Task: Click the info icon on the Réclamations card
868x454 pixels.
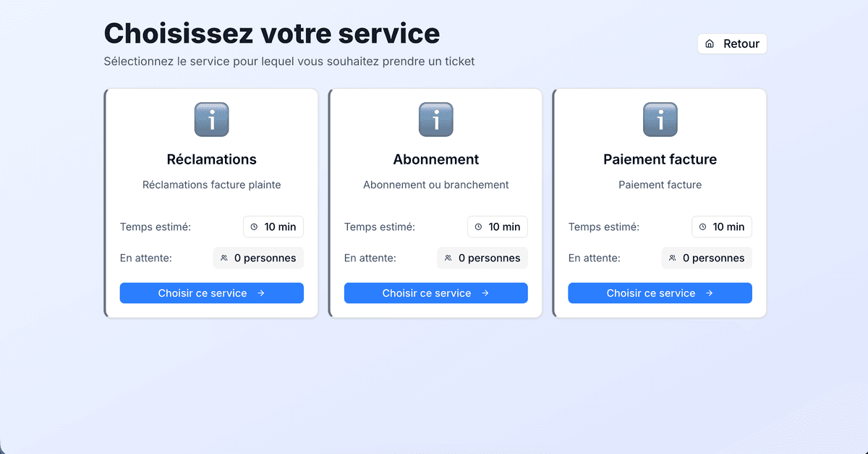Action: tap(211, 119)
